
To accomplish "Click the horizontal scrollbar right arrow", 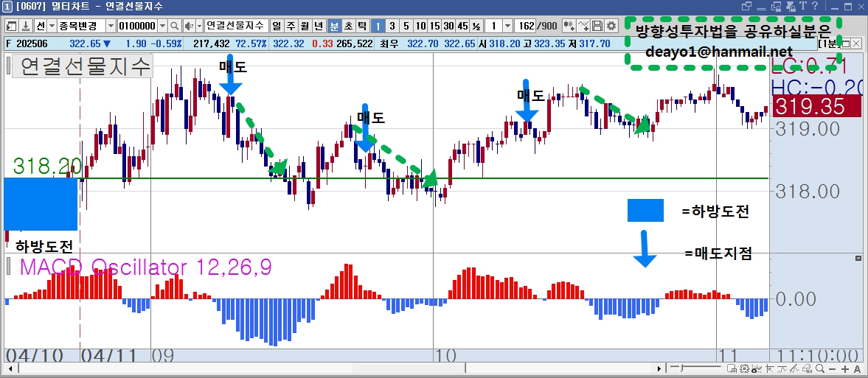I will pyautogui.click(x=659, y=368).
